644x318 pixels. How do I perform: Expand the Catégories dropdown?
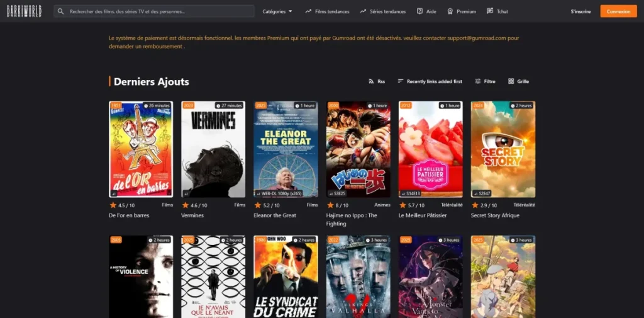[277, 11]
